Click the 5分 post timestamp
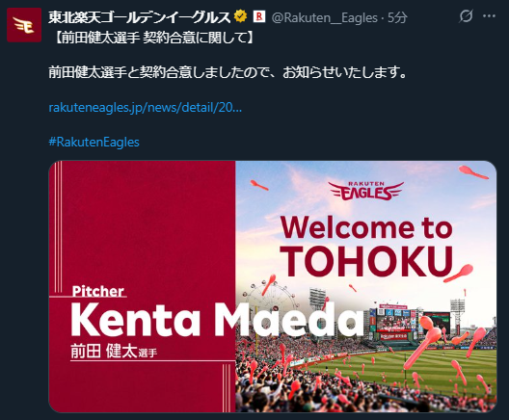This screenshot has height=420, width=509. point(397,18)
